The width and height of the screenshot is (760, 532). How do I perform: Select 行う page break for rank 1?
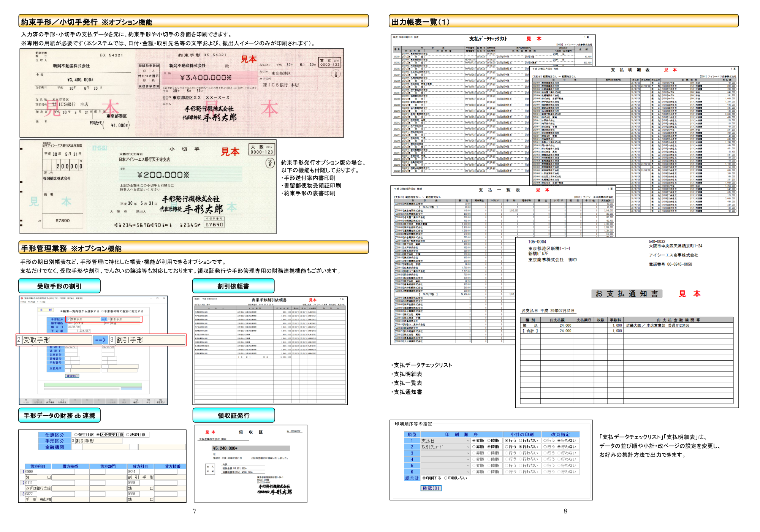click(549, 441)
